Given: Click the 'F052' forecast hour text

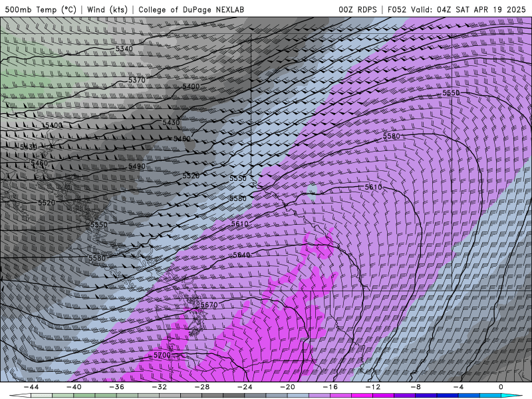Looking at the screenshot, I should 397,9.
